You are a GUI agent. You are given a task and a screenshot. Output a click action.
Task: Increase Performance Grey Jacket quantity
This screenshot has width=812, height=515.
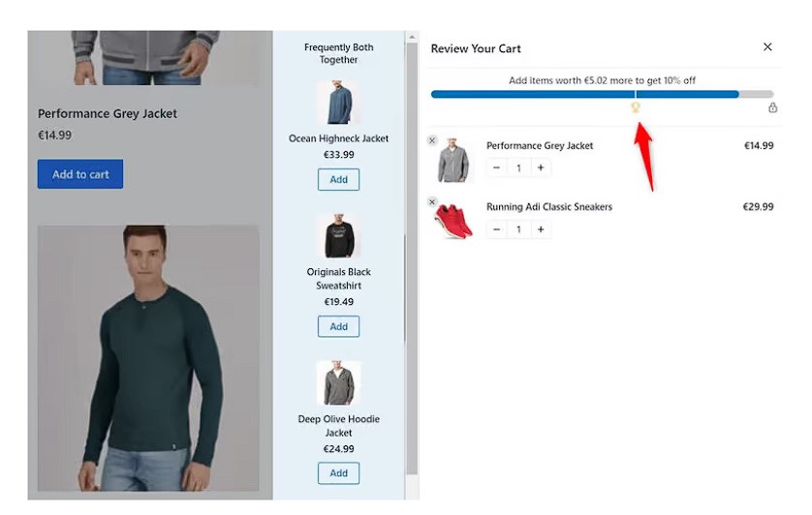541,167
